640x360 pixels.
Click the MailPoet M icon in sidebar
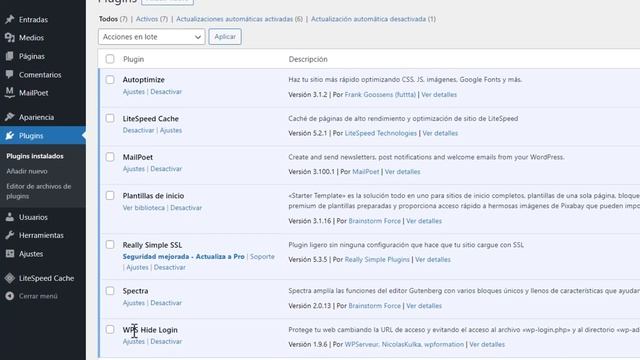coord(10,93)
